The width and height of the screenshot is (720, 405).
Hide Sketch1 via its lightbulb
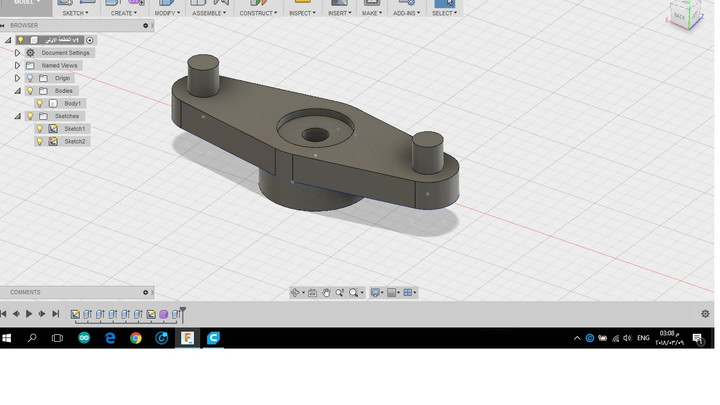coord(40,129)
